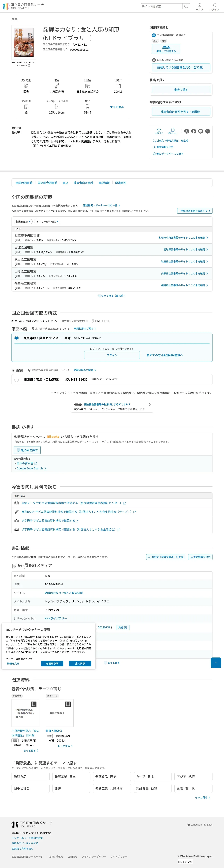This screenshot has height=868, width=224.
Task: Select 関西館:書庫(自動書庫) radio button
Action: click(x=17, y=380)
